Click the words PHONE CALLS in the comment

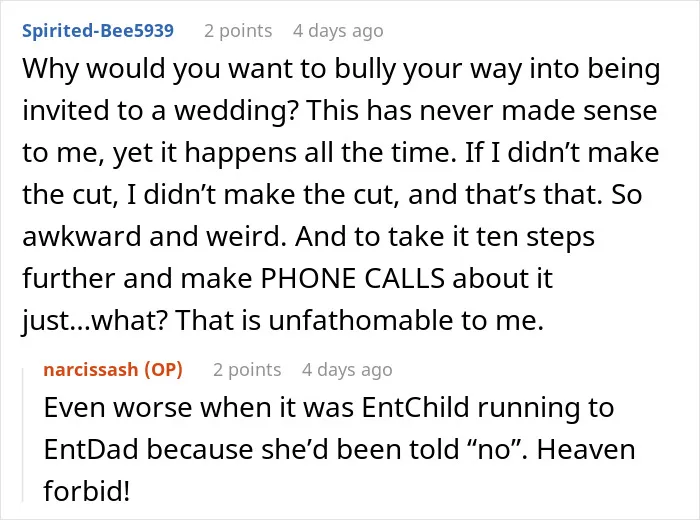point(352,278)
